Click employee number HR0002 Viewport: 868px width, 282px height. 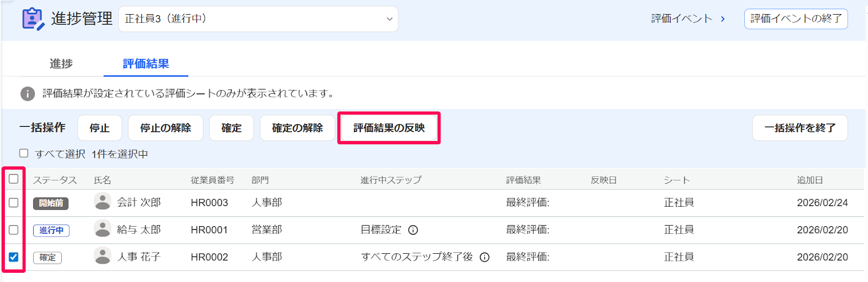click(209, 257)
